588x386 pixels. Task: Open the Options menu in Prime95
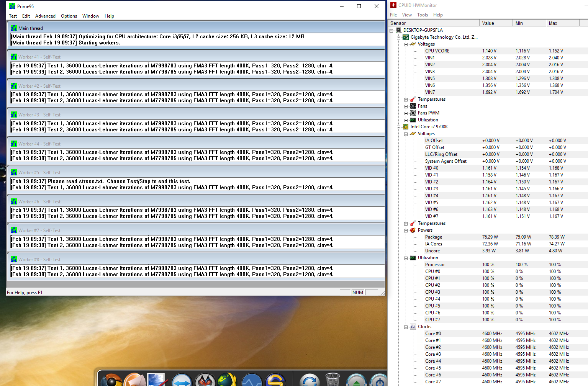(69, 16)
